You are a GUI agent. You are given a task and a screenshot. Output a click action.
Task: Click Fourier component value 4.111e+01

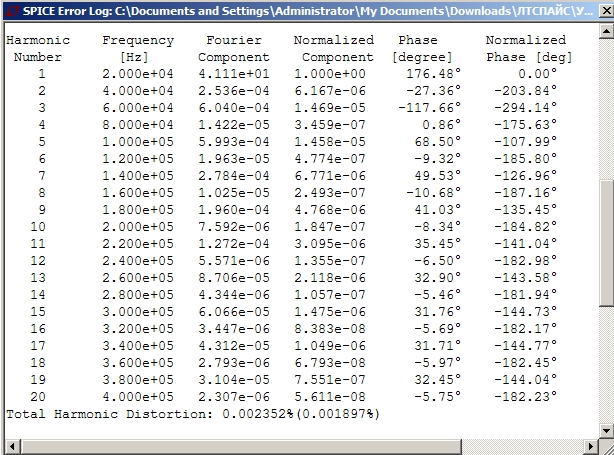(234, 74)
